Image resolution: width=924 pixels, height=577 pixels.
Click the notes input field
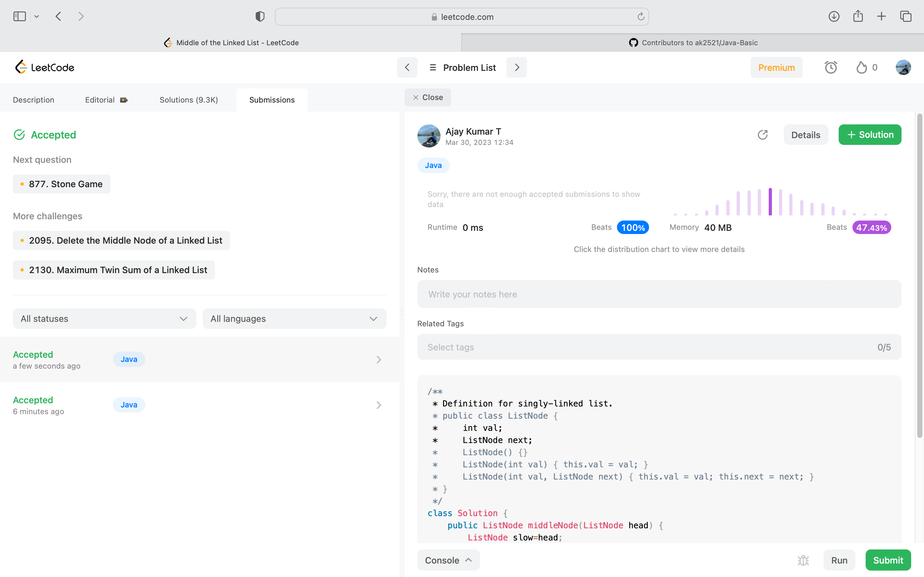tap(659, 294)
